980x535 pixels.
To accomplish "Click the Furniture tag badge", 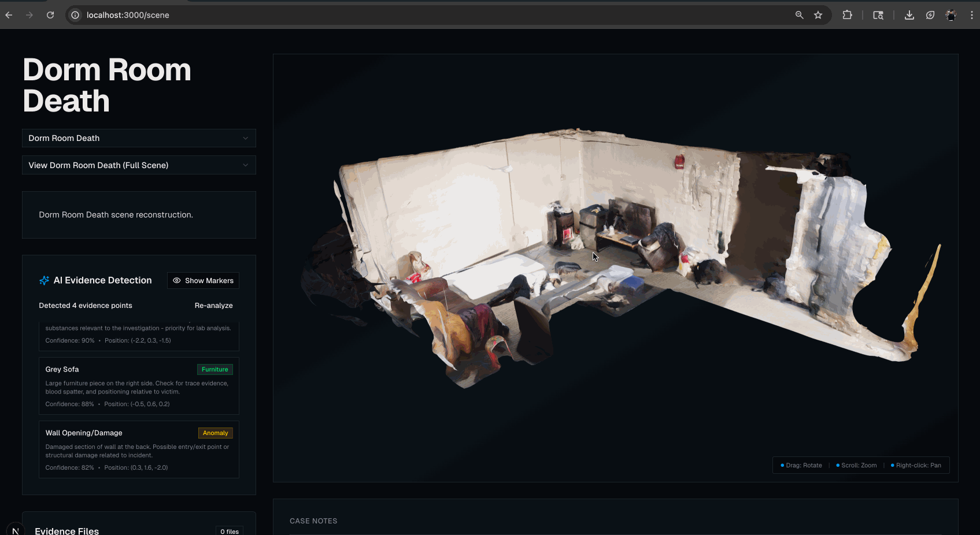I will coord(215,370).
